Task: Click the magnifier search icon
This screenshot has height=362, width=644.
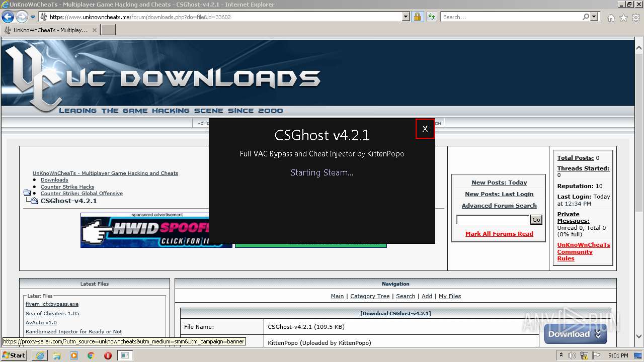Action: click(586, 17)
